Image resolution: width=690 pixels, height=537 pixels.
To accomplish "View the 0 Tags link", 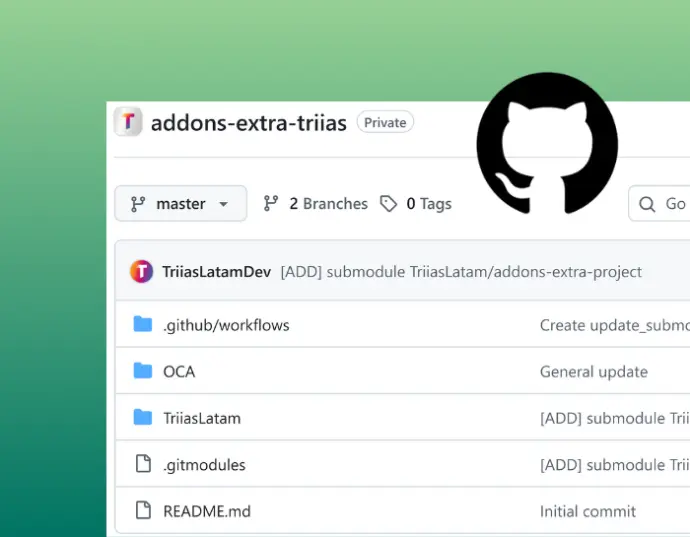I will pos(429,204).
